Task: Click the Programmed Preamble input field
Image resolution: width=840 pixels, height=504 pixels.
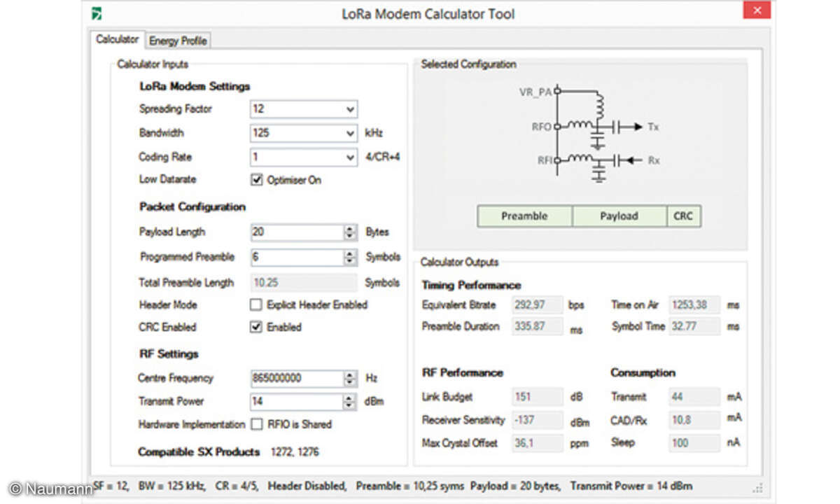Action: pos(297,257)
